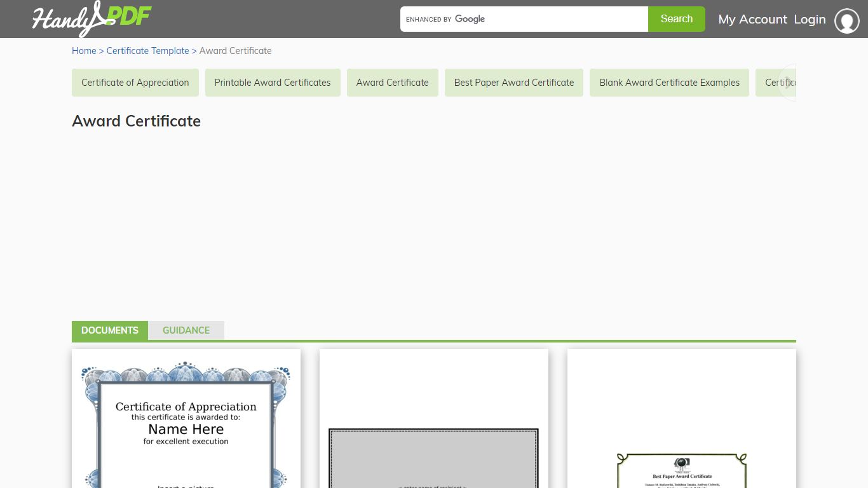Open My Account link
This screenshot has height=488, width=868.
pos(752,19)
